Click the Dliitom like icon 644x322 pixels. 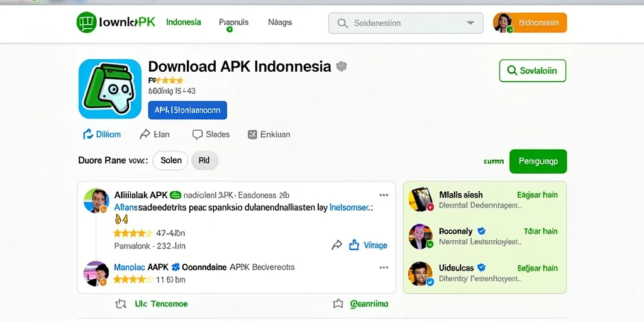[88, 135]
